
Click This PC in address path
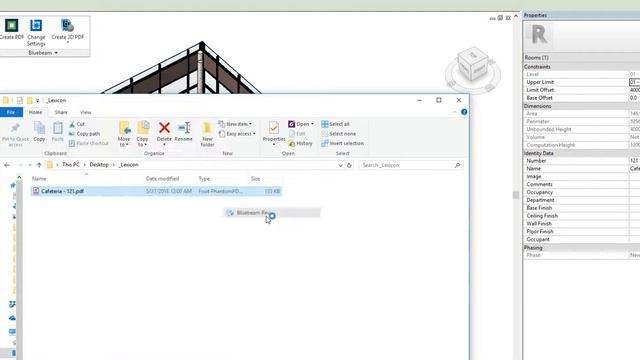click(x=71, y=165)
